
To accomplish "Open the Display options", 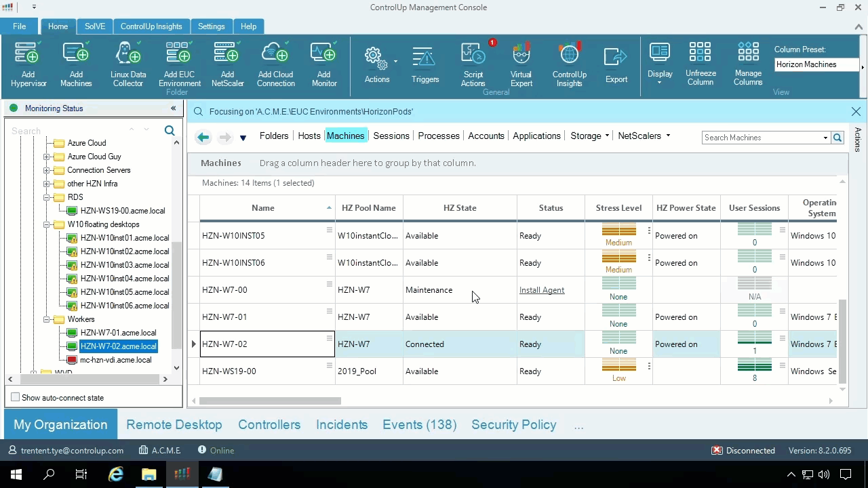I will (660, 64).
